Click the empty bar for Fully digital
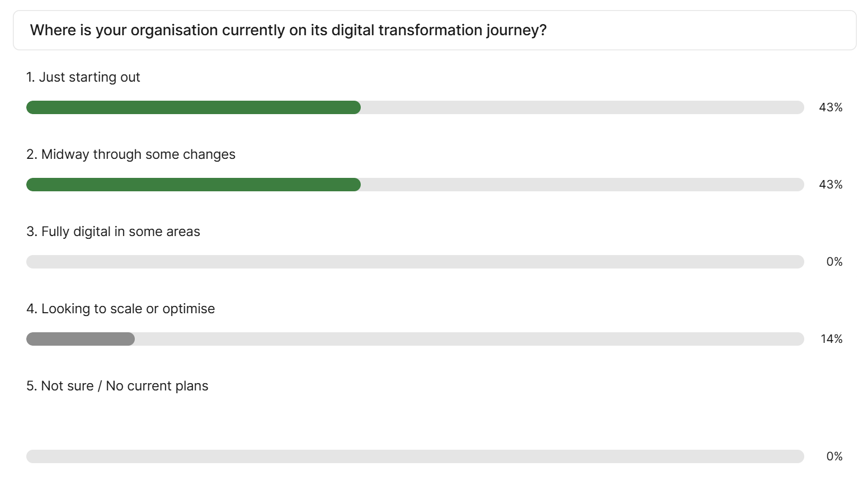Viewport: 868px width, 490px height. (x=415, y=262)
